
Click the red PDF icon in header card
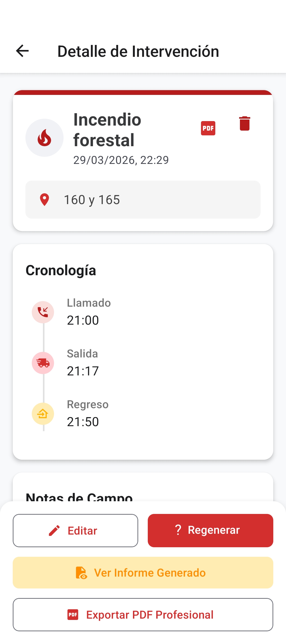208,128
